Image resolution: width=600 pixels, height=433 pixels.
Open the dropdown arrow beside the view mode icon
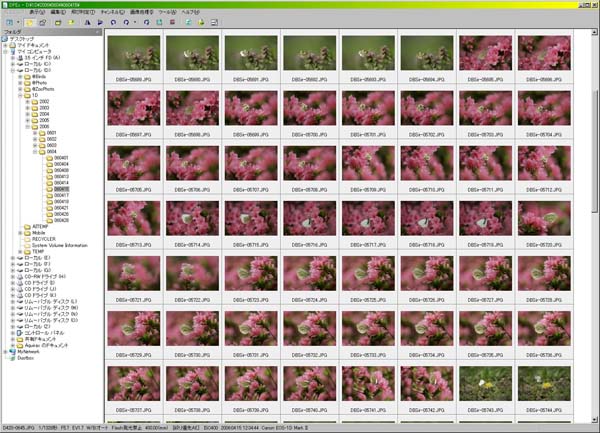[18, 23]
